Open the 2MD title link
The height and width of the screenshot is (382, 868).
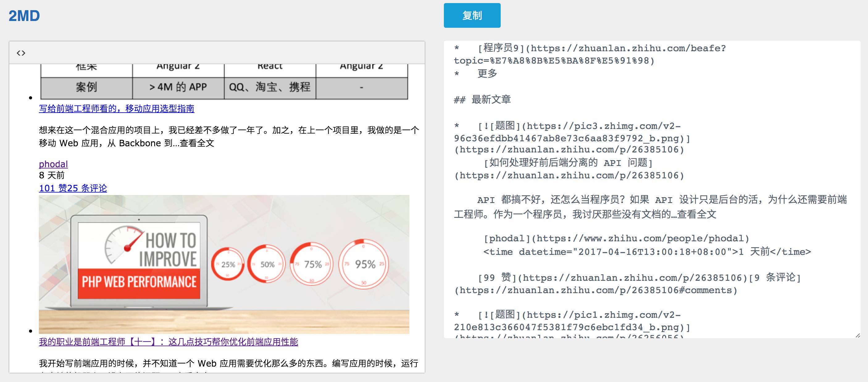24,16
